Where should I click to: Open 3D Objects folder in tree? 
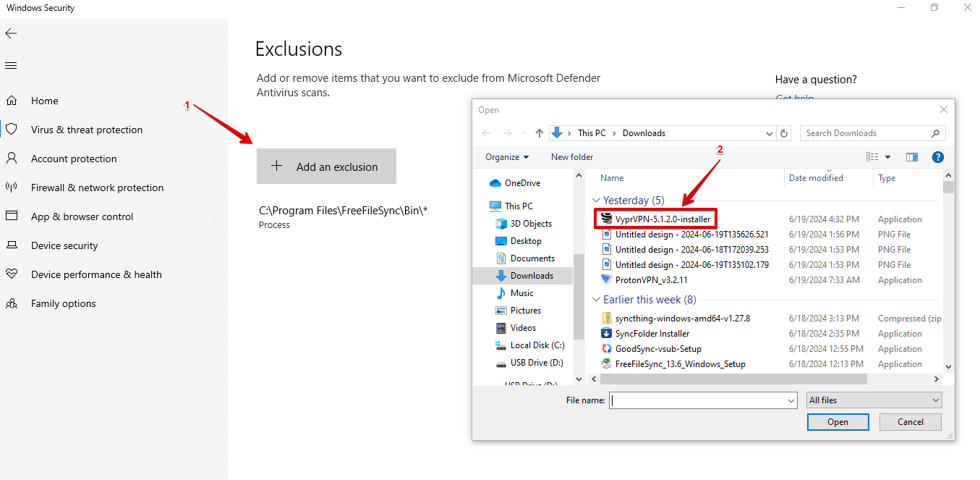(x=524, y=224)
